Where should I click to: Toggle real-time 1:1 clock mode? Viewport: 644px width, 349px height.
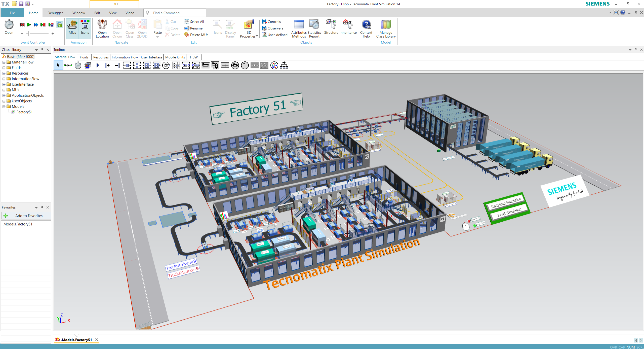point(59,25)
